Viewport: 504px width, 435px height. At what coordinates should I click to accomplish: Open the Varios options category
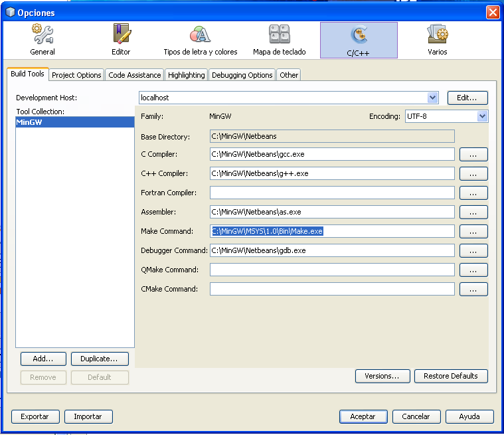(x=437, y=40)
